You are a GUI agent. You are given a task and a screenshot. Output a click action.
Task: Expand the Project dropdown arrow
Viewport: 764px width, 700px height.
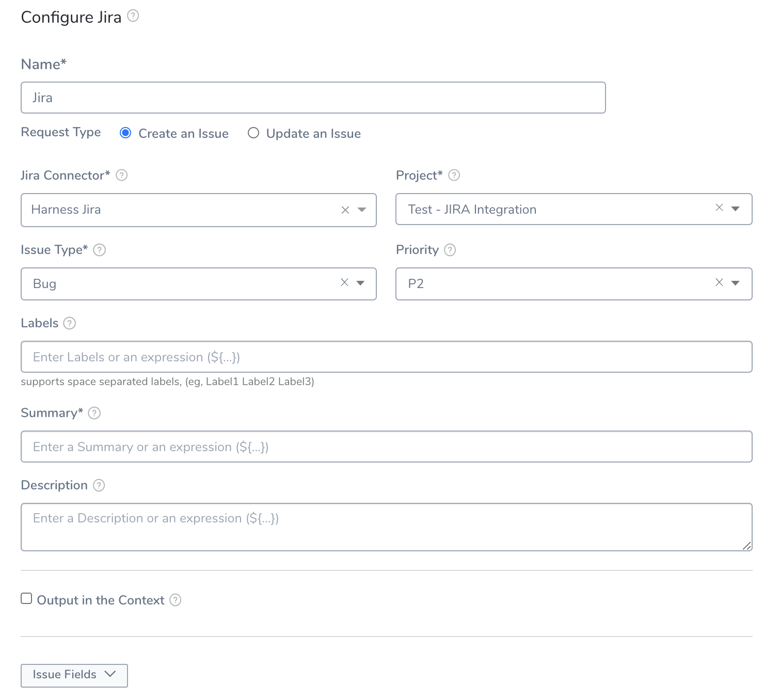point(736,209)
